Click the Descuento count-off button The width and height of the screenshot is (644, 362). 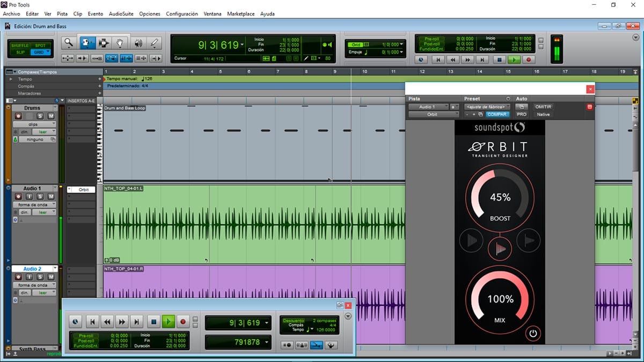click(293, 320)
